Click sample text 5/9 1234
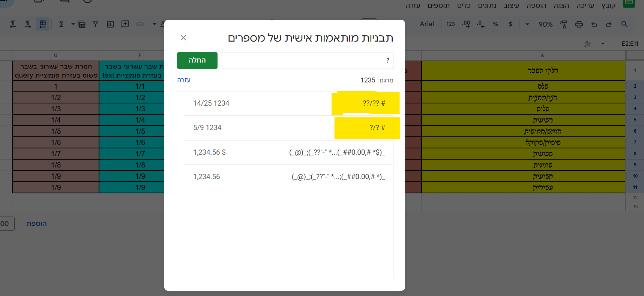The height and width of the screenshot is (296, 644). coord(207,127)
